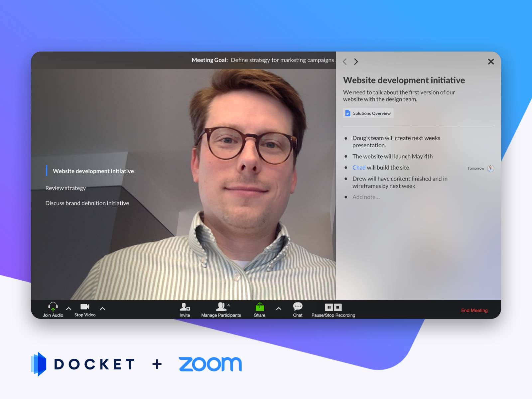The height and width of the screenshot is (399, 532).
Task: Click the Stop Video camera icon
Action: click(84, 306)
